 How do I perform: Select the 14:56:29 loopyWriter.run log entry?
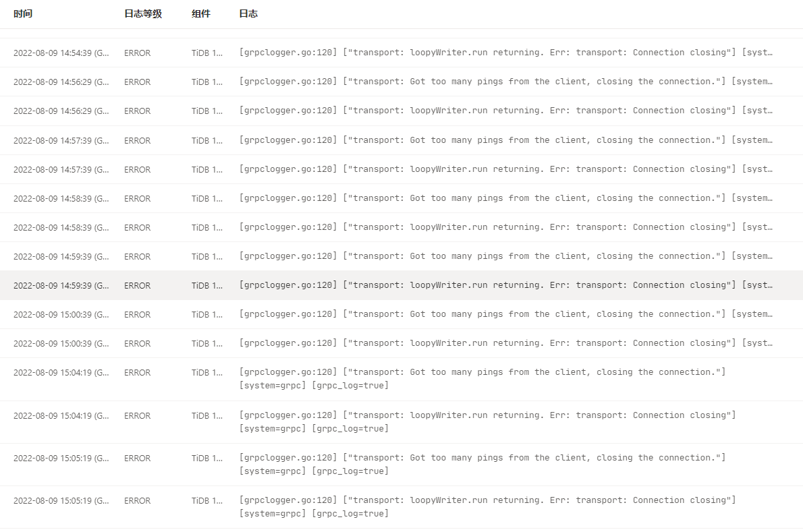point(506,111)
